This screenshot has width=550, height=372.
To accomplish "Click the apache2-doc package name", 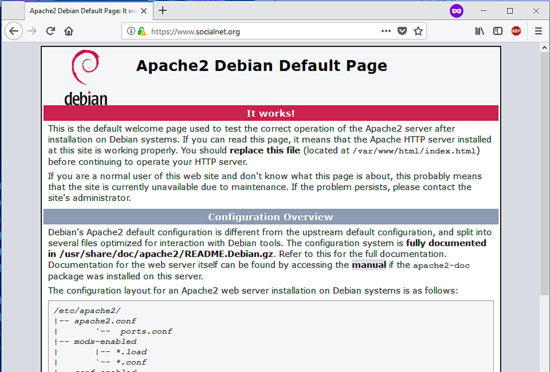I will (441, 265).
